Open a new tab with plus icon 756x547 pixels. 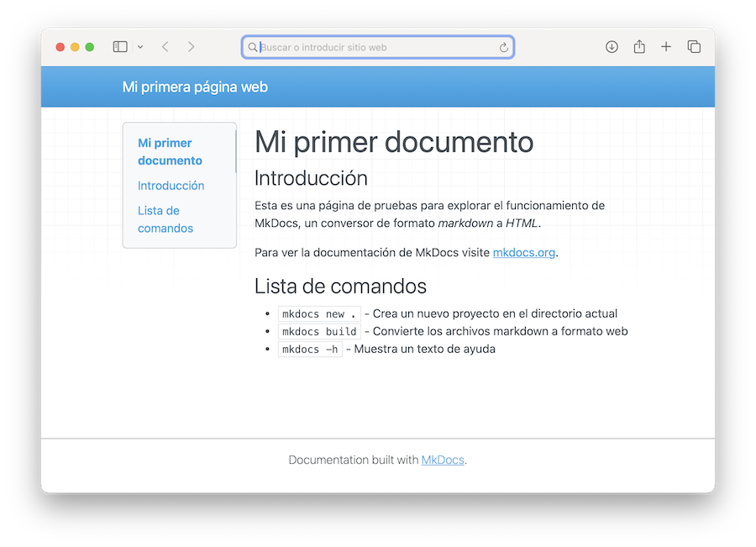click(x=666, y=47)
